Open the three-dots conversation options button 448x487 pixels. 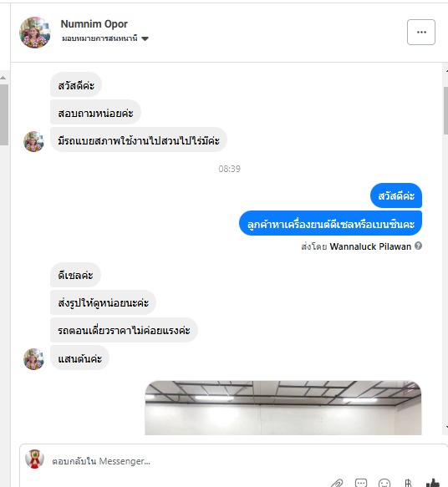tap(421, 33)
